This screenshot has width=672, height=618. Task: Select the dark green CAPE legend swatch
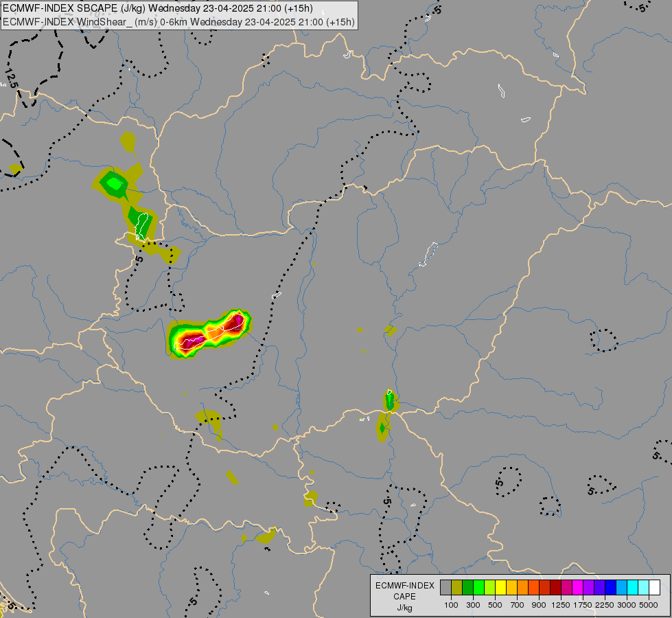(x=467, y=588)
